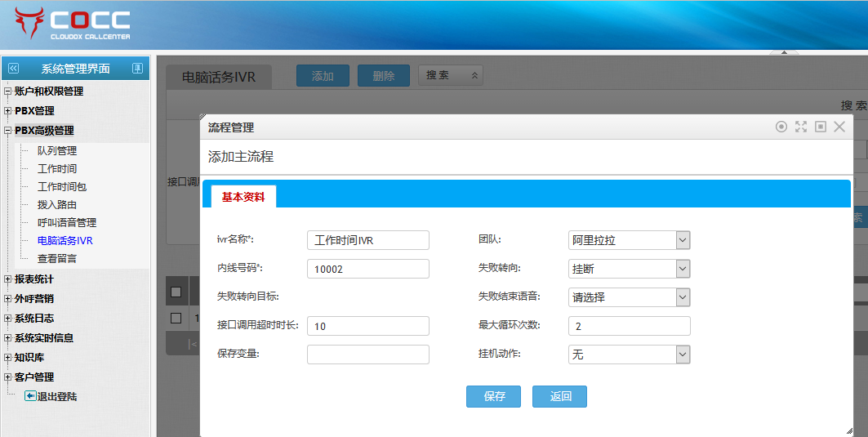Open 队列管理 in the sidebar tree
This screenshot has width=868, height=437.
click(x=56, y=151)
